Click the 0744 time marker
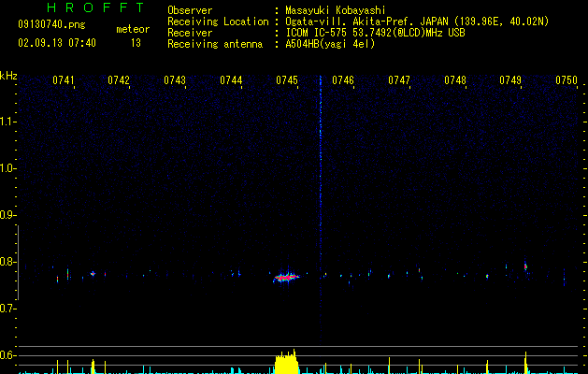The image size is (588, 374). (231, 80)
